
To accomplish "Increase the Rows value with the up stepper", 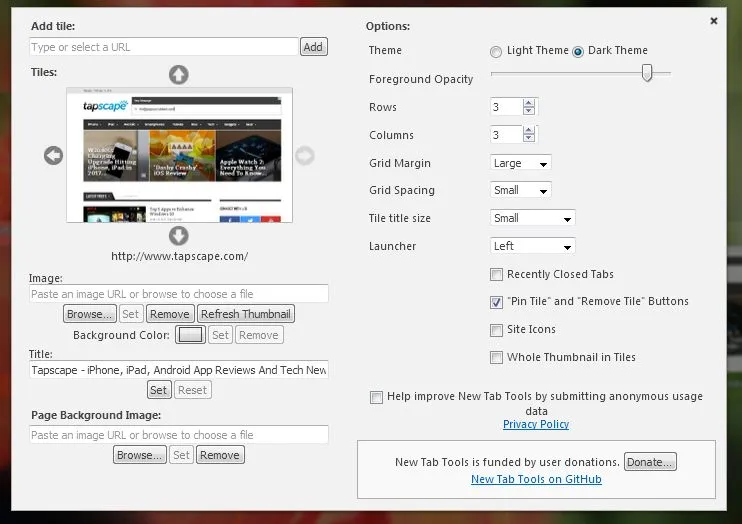I will [x=529, y=102].
